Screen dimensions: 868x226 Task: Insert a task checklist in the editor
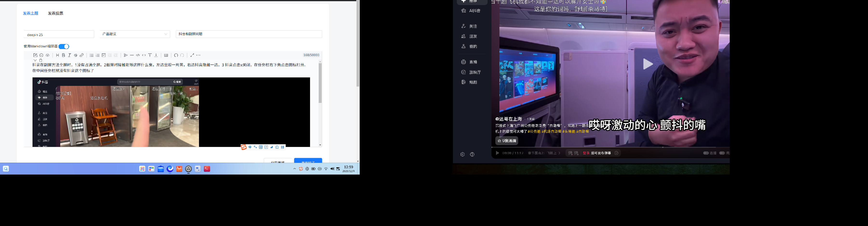click(103, 55)
